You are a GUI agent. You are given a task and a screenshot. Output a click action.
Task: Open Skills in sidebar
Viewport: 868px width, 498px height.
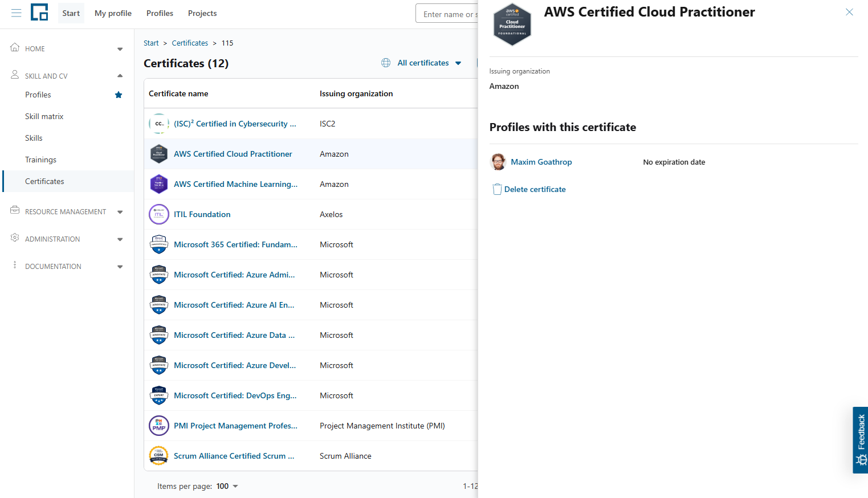tap(34, 138)
